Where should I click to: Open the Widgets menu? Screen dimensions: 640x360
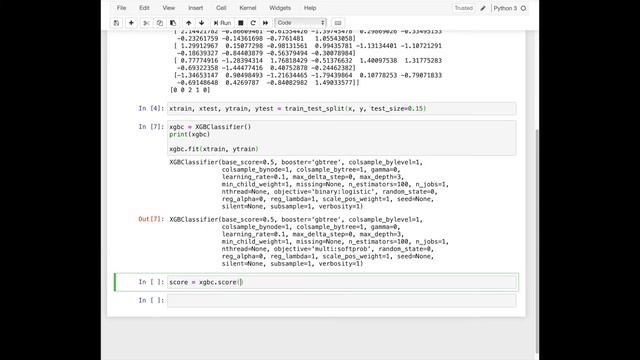tap(280, 8)
